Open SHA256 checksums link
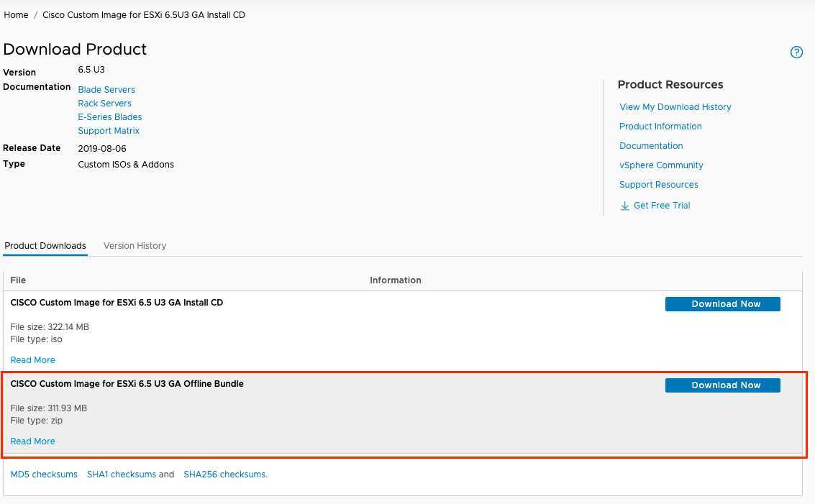 pos(226,475)
